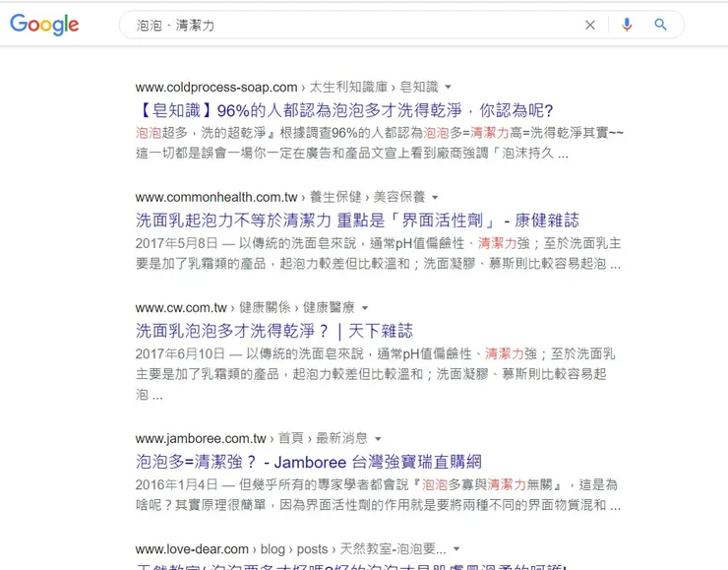Click snippet text 這一切都是誤會一場

195,153
